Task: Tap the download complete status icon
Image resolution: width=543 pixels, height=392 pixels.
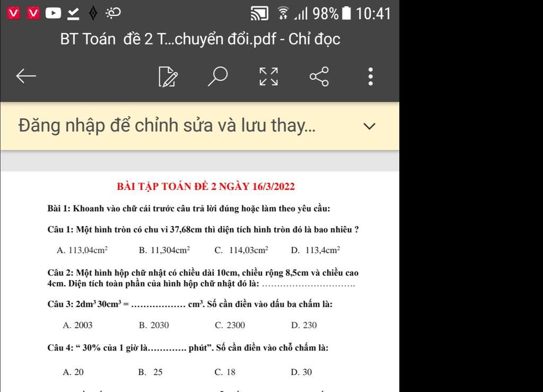Action: point(73,13)
